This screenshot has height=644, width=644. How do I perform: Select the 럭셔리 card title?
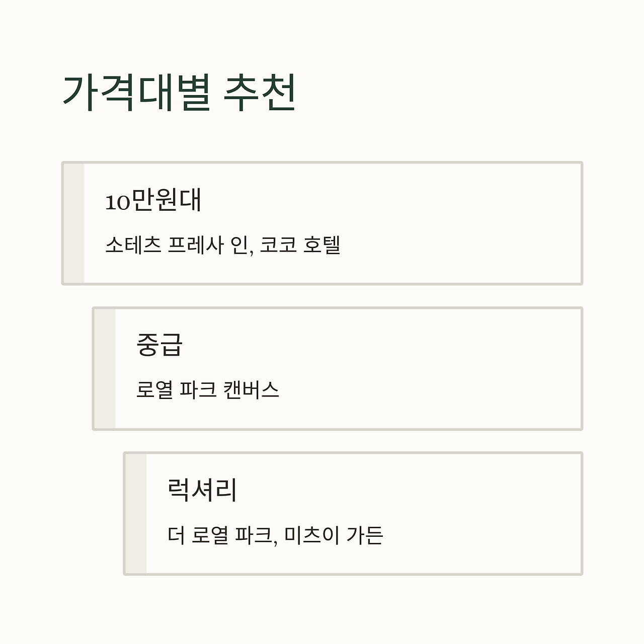click(x=202, y=490)
